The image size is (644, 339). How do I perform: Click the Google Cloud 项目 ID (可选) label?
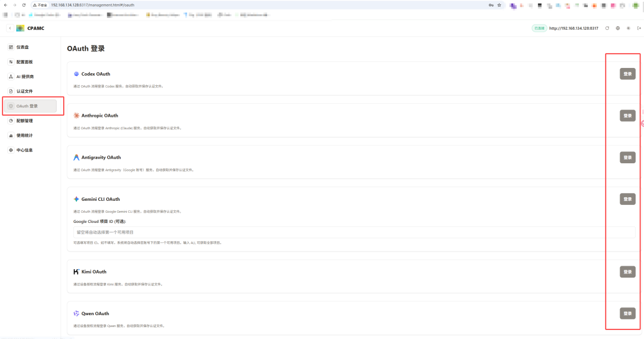[100, 222]
